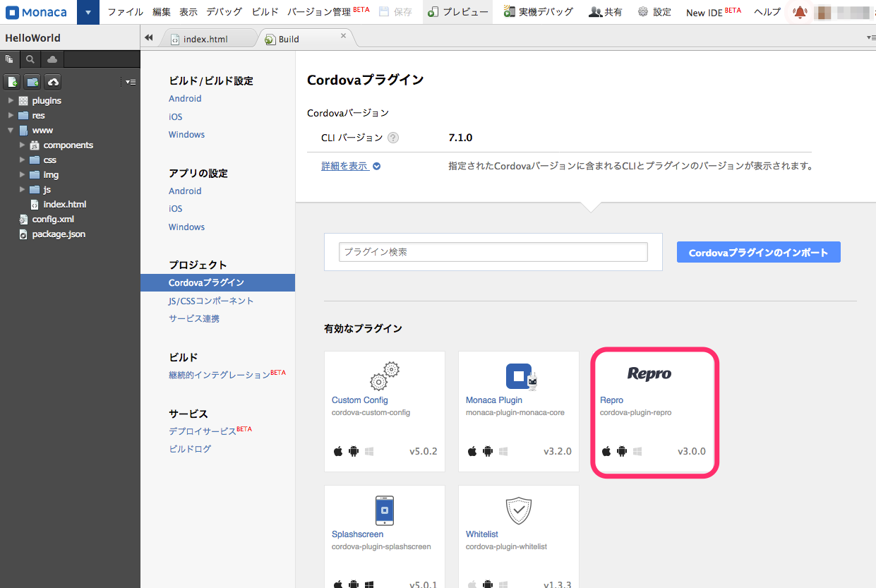Click the Custom Config gears icon
876x588 pixels.
pos(385,375)
